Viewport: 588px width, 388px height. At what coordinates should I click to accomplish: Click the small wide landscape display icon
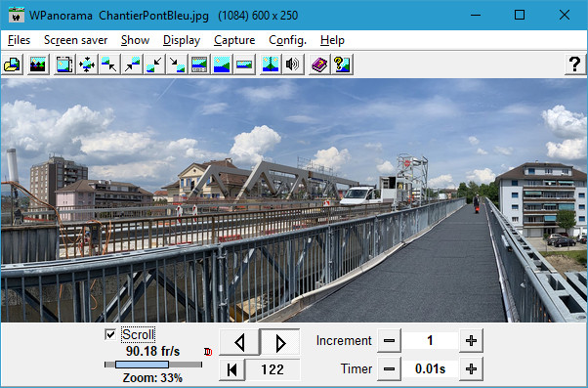244,65
